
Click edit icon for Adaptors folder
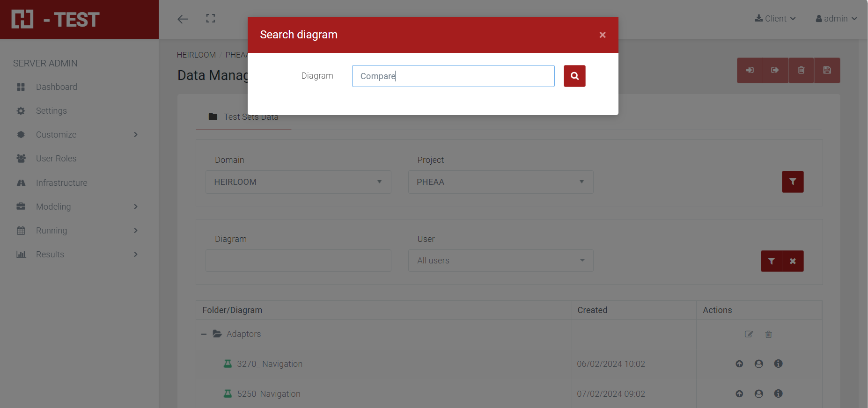tap(749, 334)
